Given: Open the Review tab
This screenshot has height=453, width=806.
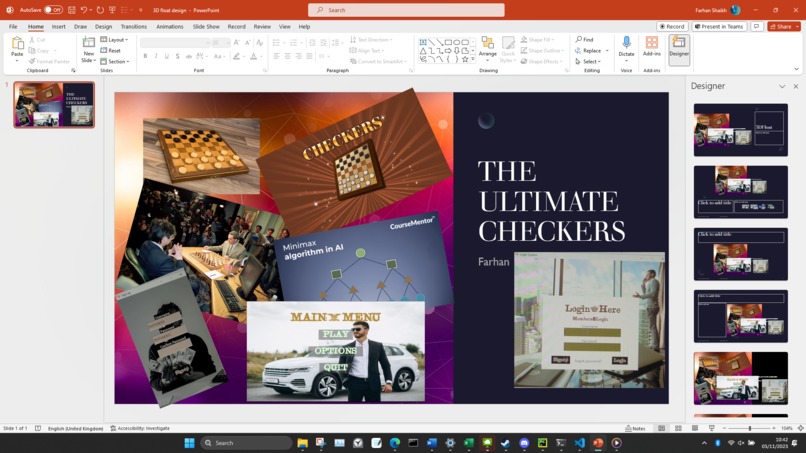Looking at the screenshot, I should 262,26.
